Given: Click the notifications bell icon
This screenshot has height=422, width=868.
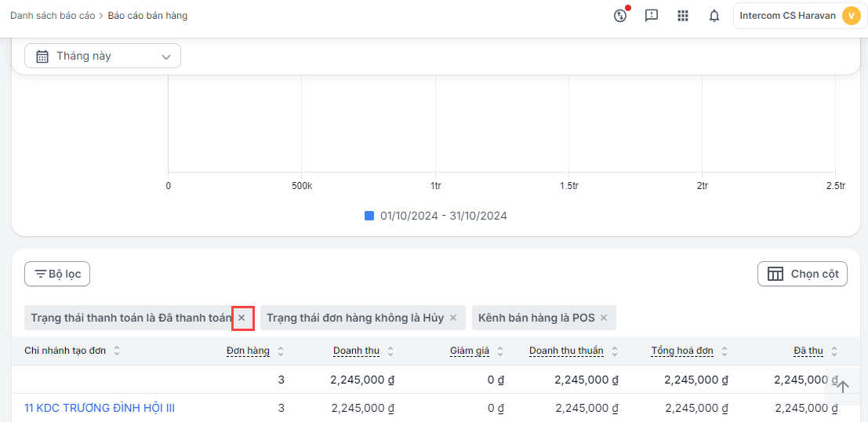Looking at the screenshot, I should click(714, 16).
